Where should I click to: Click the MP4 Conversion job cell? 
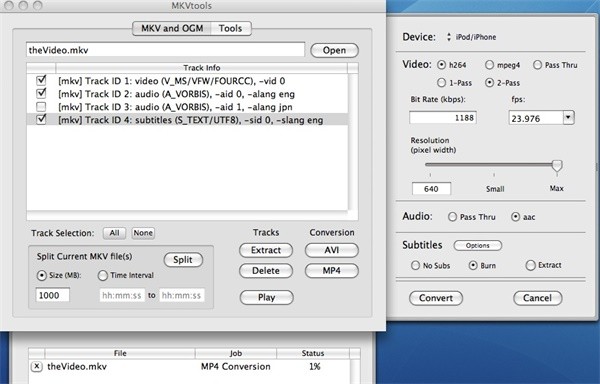tap(236, 366)
